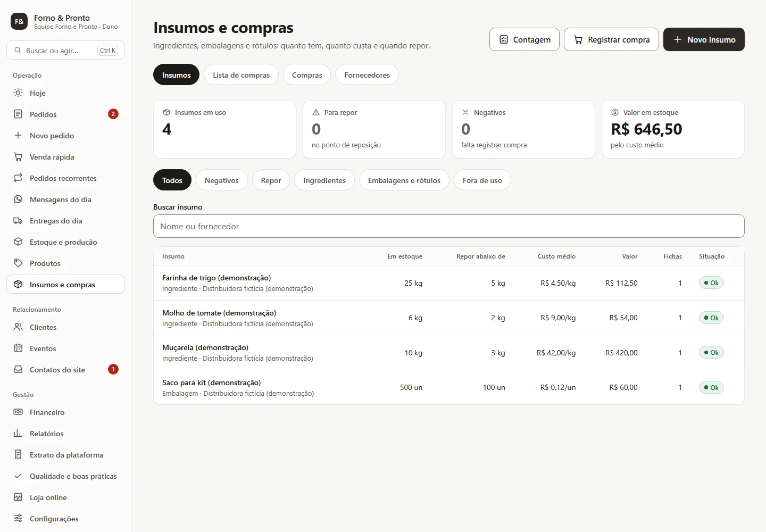Click the Ok status for Saco para kit
Image resolution: width=766 pixels, height=532 pixels.
pos(711,387)
